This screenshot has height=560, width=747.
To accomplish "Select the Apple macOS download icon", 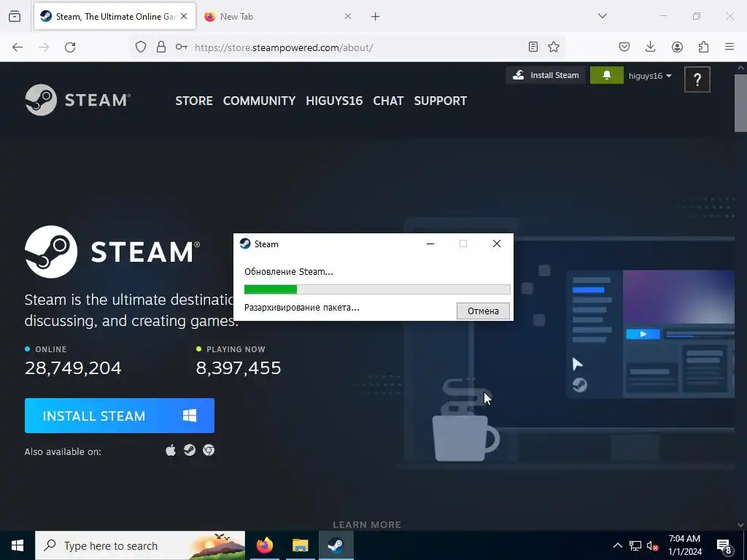I will (171, 450).
